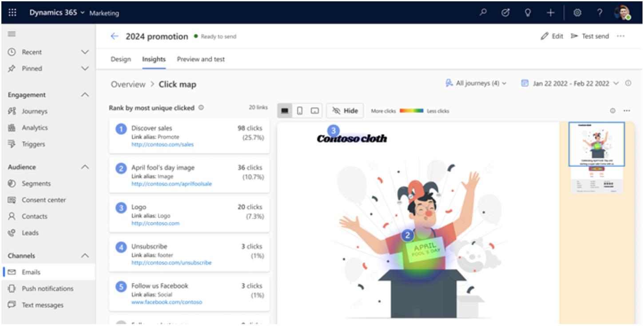Collapse the Engagement group

pos(85,95)
